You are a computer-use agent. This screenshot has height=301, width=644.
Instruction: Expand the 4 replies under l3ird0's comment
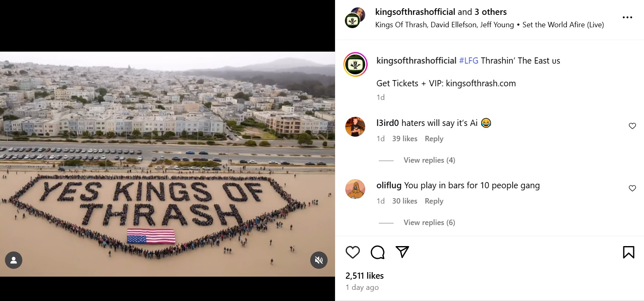(429, 160)
